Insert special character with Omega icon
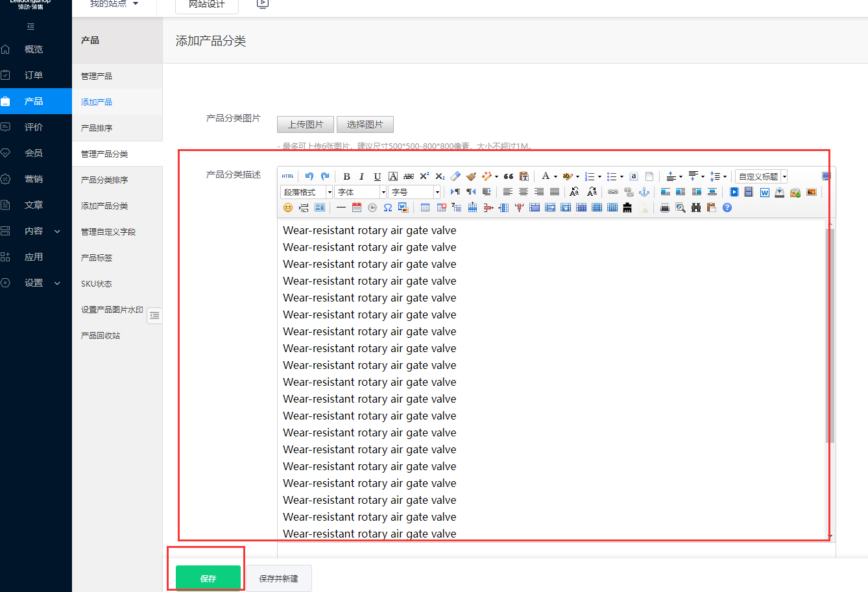Viewport: 868px width, 592px height. pyautogui.click(x=387, y=207)
